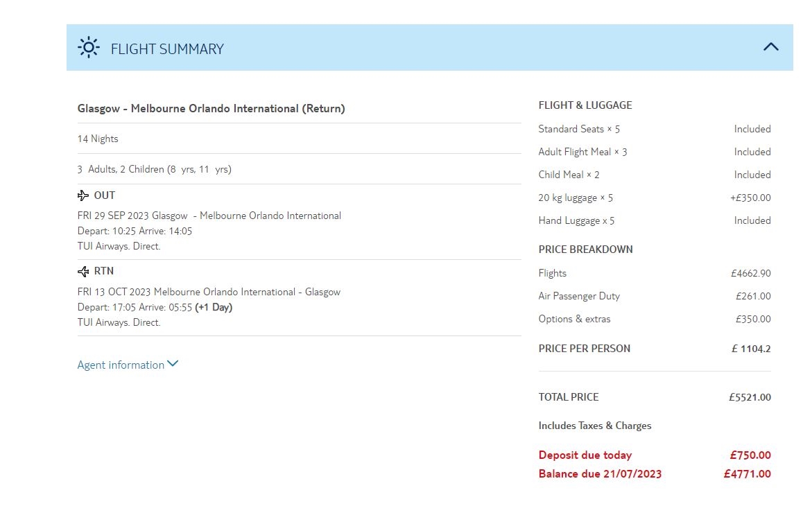812x506 pixels.
Task: Click the 14 Nights row
Action: tap(98, 139)
